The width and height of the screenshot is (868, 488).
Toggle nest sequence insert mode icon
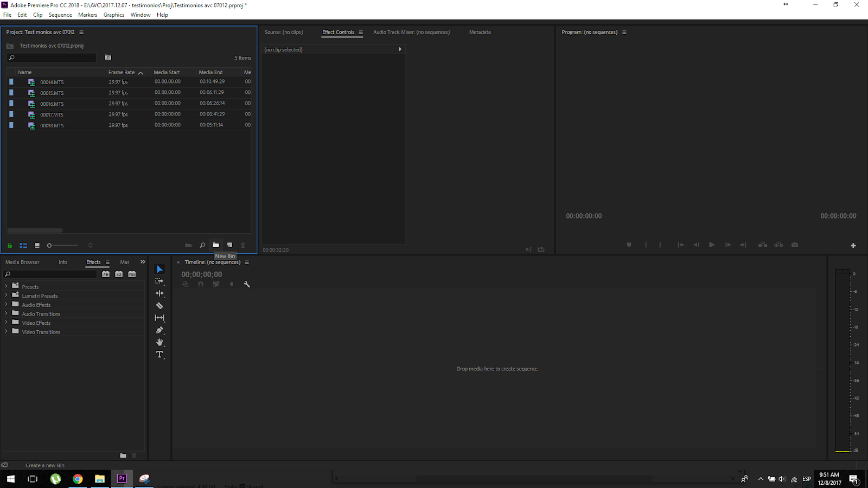(186, 284)
